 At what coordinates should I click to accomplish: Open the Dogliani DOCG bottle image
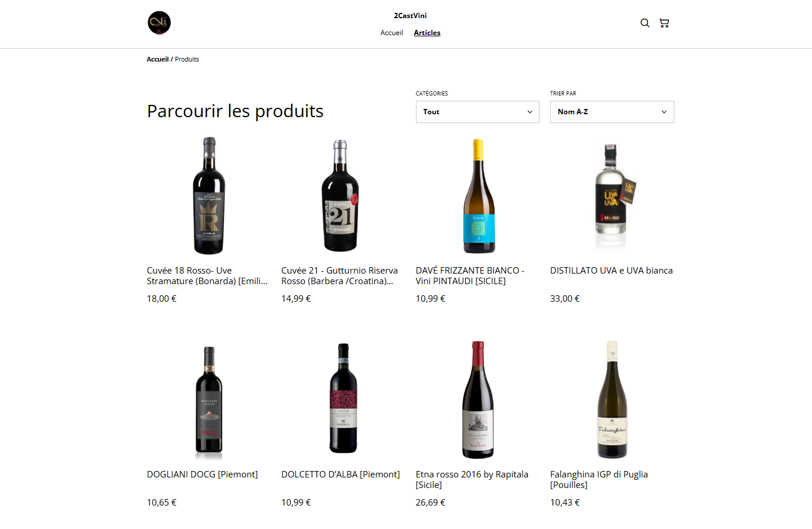click(209, 400)
